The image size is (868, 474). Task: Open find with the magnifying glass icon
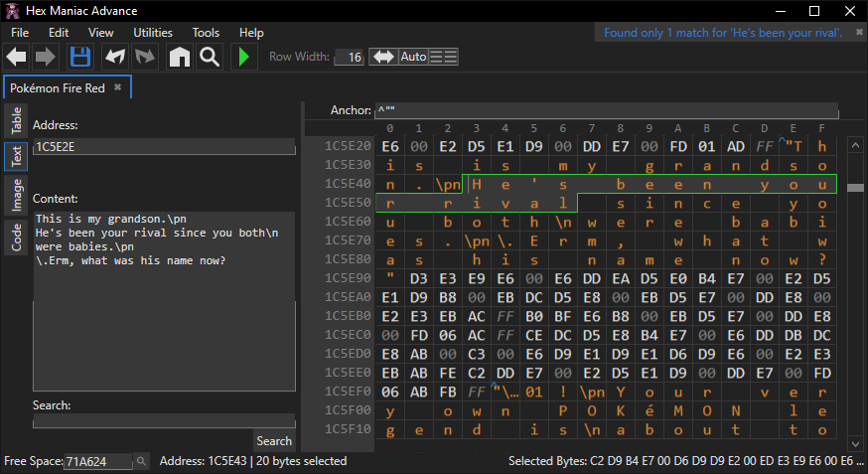[x=210, y=57]
